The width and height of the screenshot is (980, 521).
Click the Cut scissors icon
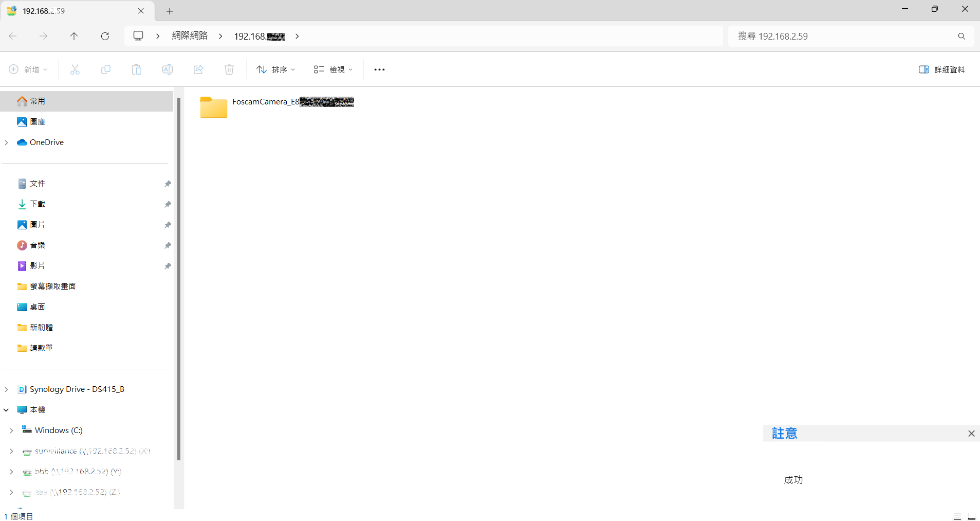coord(75,69)
